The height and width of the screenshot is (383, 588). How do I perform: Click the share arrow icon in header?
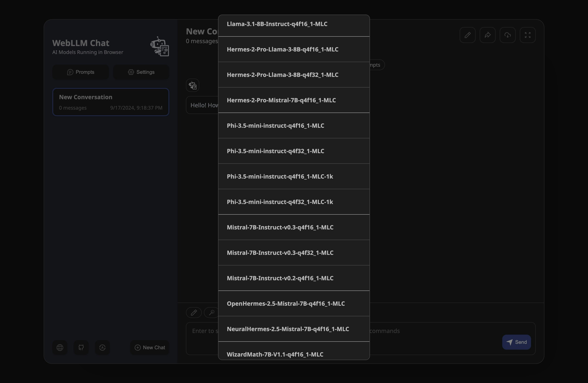click(487, 35)
